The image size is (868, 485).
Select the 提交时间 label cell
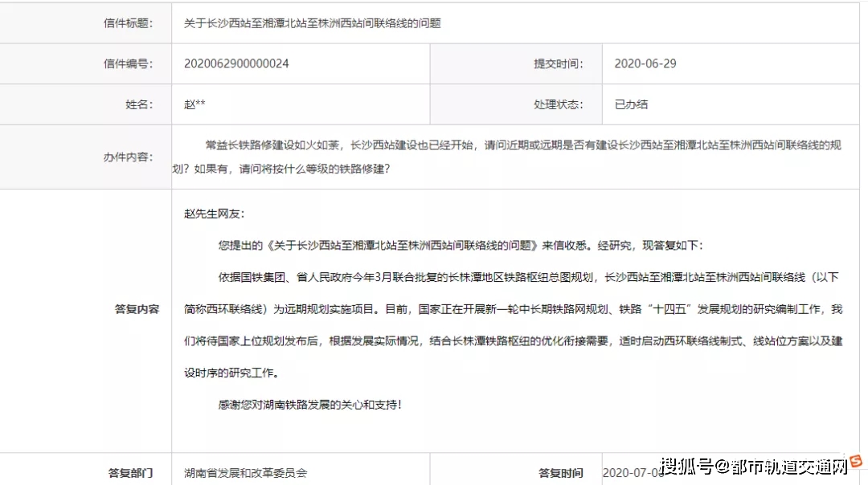click(x=559, y=63)
